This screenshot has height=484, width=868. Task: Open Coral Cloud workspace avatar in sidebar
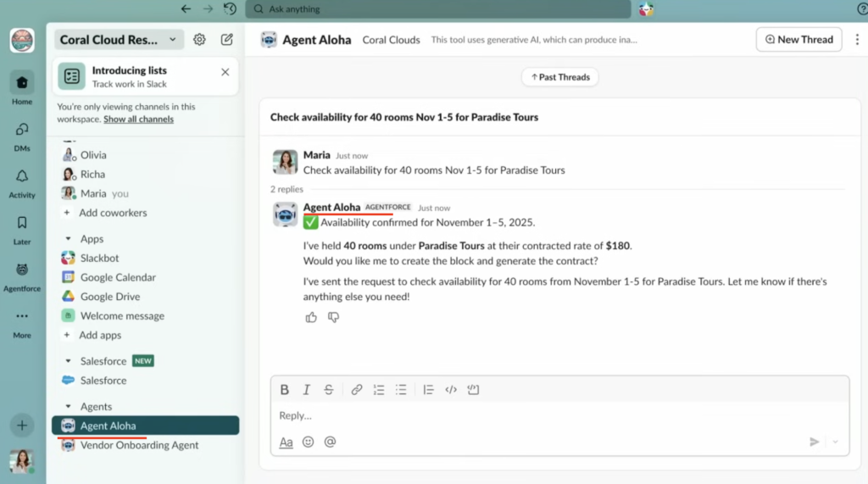(22, 41)
